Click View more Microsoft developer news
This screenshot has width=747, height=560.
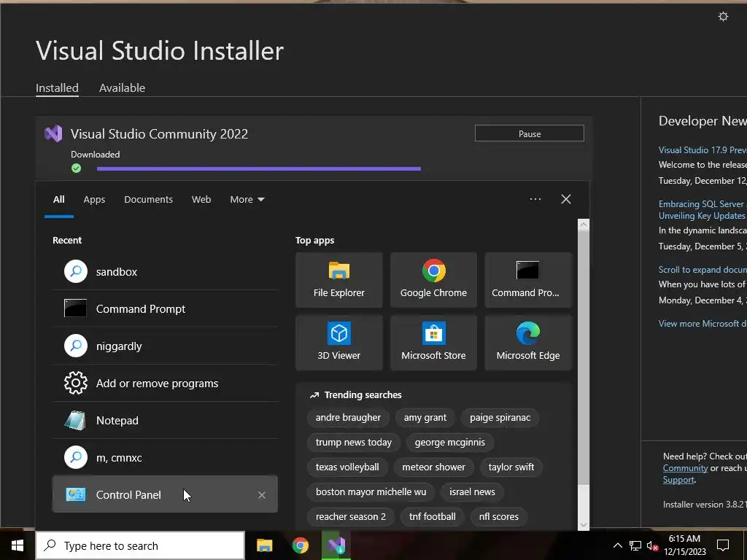[x=703, y=324]
